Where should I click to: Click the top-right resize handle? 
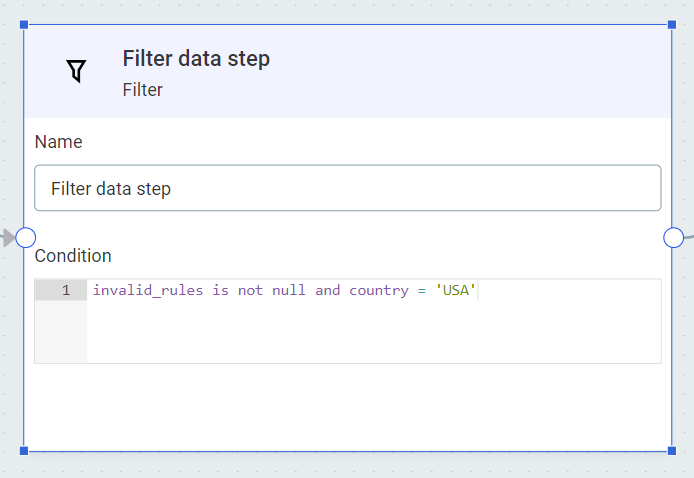(x=671, y=24)
